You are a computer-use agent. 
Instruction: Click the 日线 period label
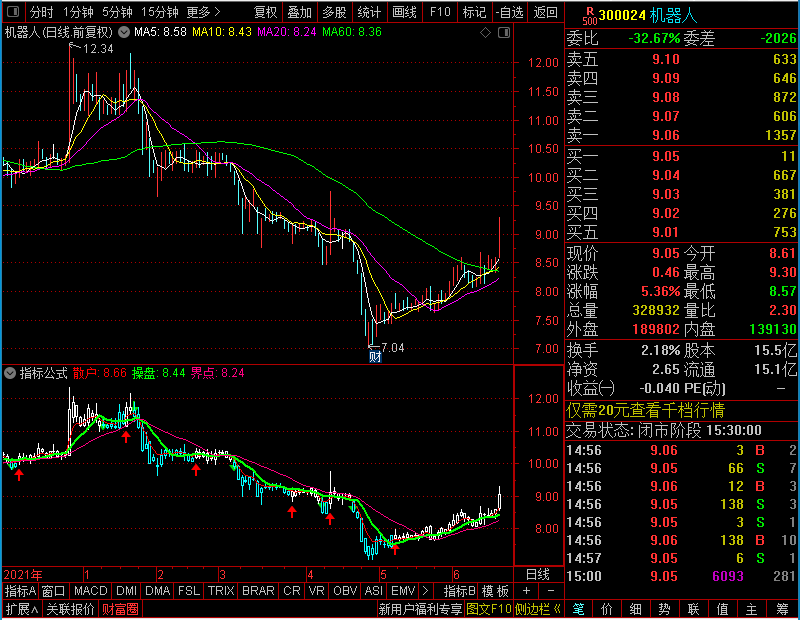coord(538,575)
